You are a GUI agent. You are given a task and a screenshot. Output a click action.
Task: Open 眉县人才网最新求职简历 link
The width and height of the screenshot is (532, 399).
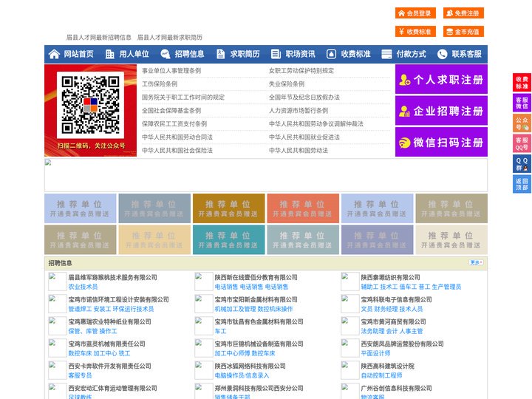pyautogui.click(x=170, y=38)
